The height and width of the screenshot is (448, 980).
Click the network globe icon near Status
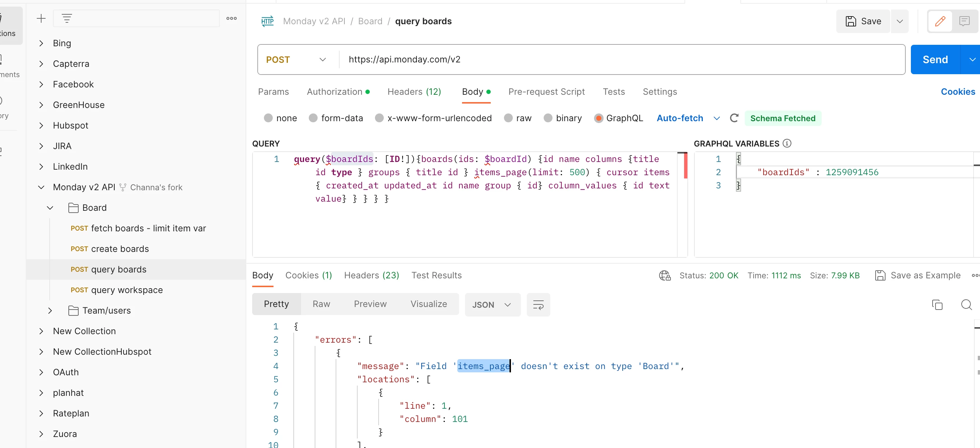[x=665, y=275]
